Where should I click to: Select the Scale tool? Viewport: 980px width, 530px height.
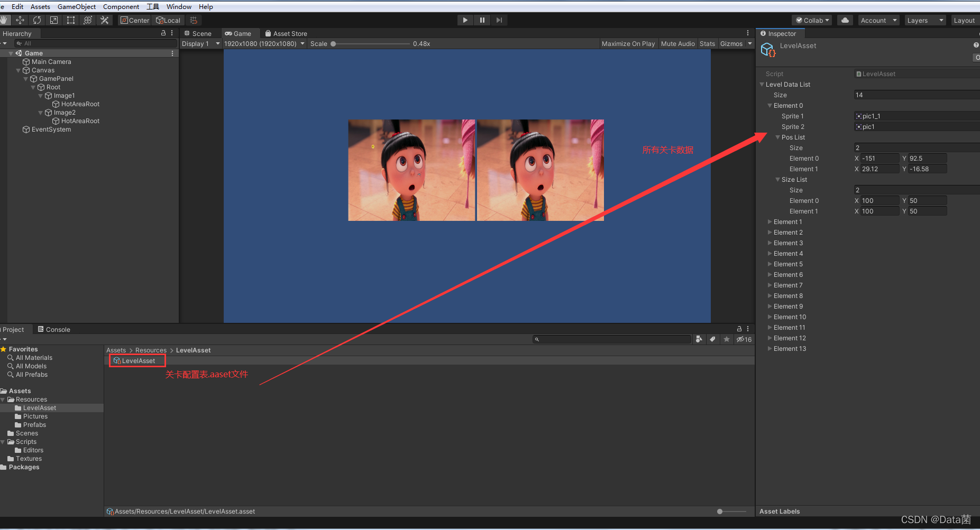tap(54, 20)
